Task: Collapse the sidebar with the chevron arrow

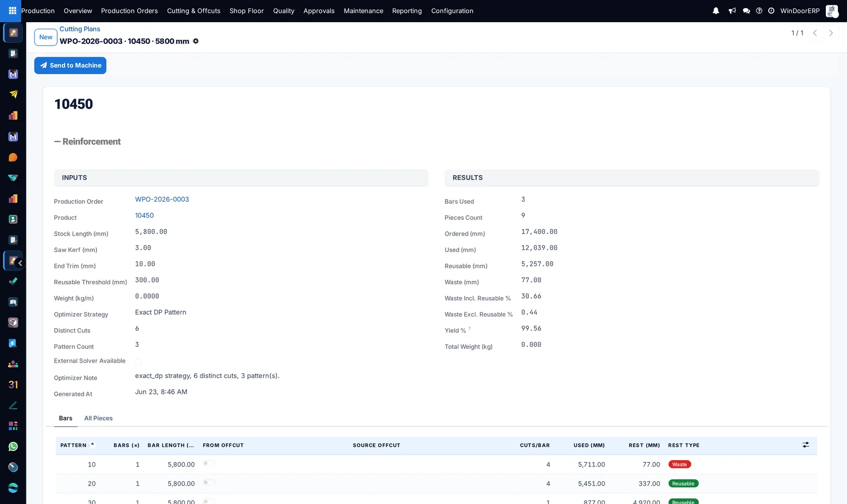Action: tap(20, 263)
